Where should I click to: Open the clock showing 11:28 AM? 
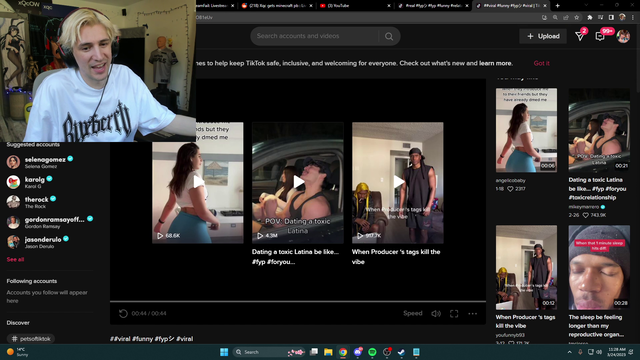click(616, 352)
